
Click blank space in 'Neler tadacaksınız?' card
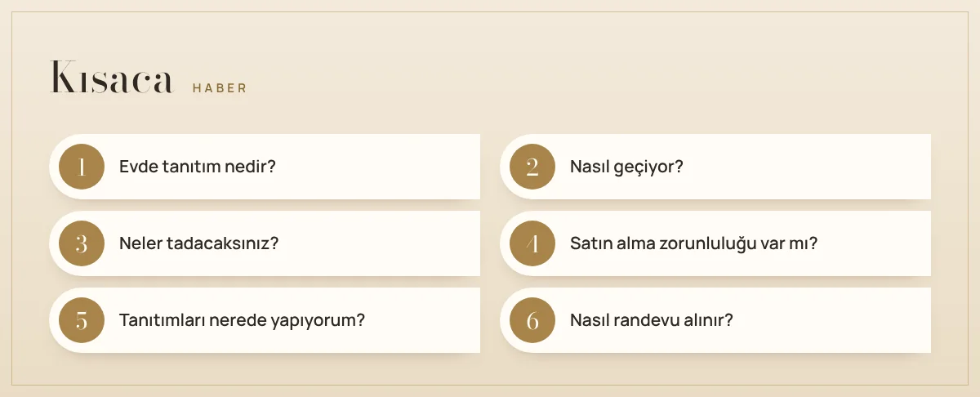click(x=380, y=243)
